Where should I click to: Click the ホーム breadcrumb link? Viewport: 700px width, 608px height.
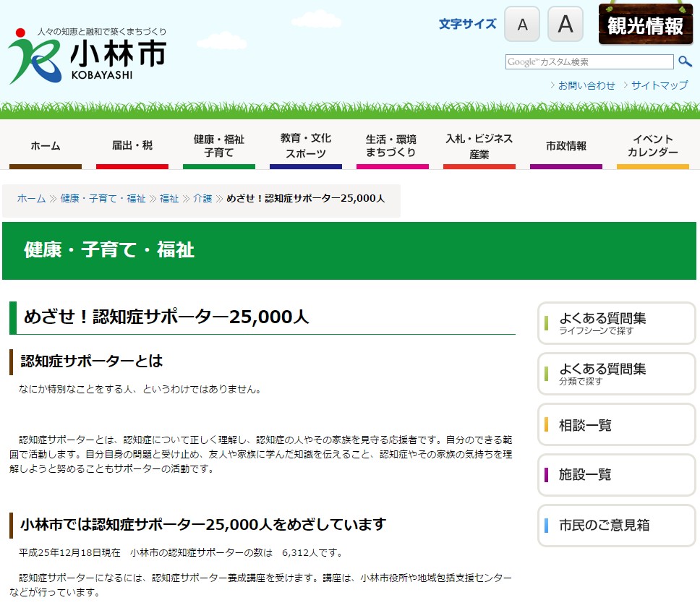(31, 198)
